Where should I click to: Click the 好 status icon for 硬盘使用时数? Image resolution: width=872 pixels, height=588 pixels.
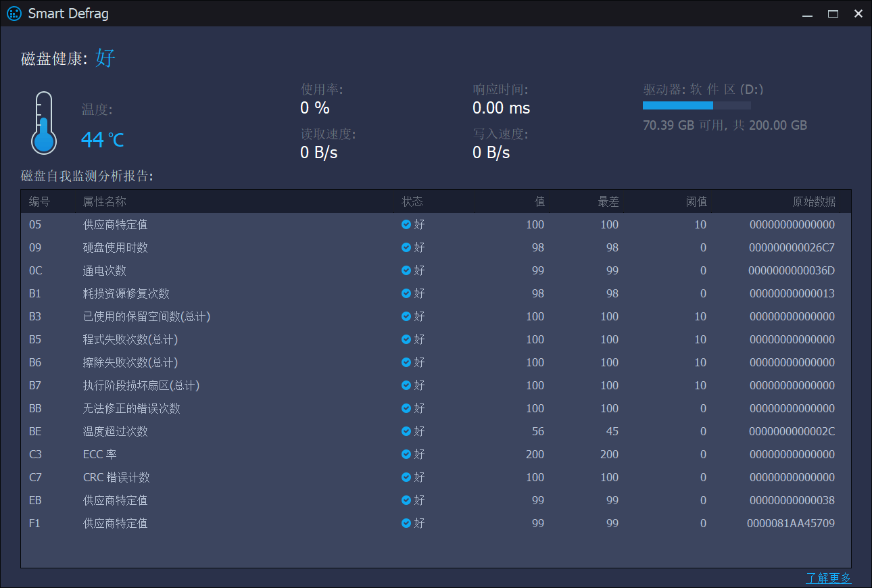[x=407, y=247]
